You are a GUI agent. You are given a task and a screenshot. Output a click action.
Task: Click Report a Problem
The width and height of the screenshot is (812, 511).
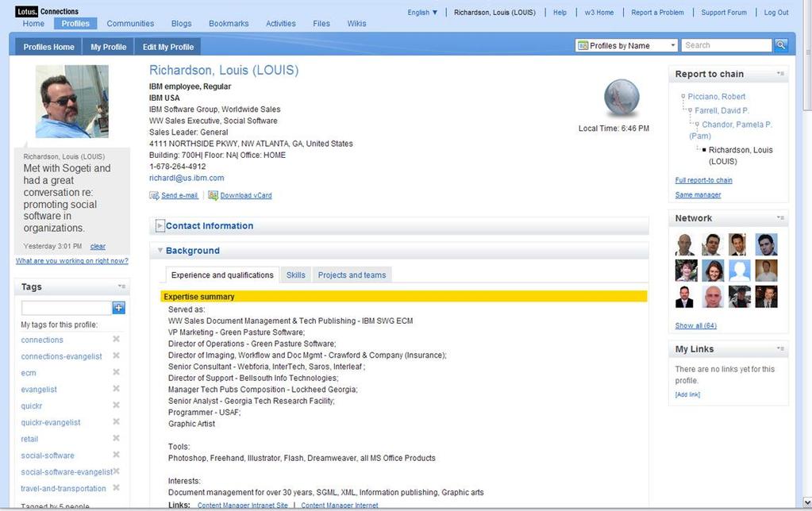click(x=658, y=13)
